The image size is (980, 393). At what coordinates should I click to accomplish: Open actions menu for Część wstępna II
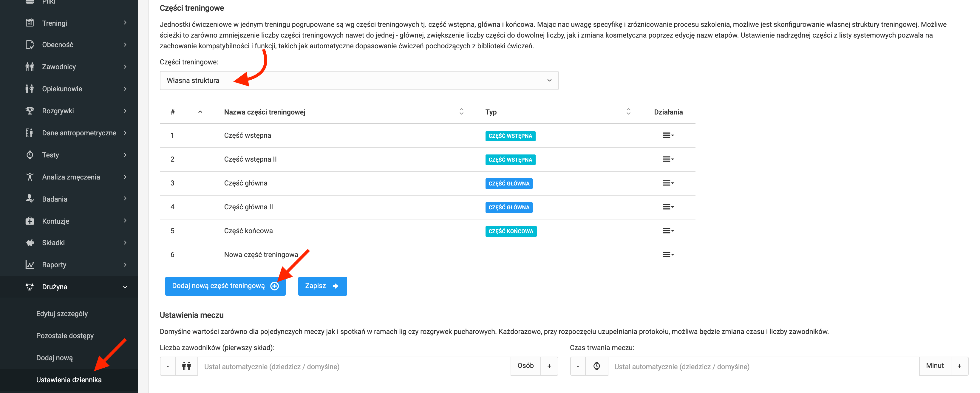[668, 160]
